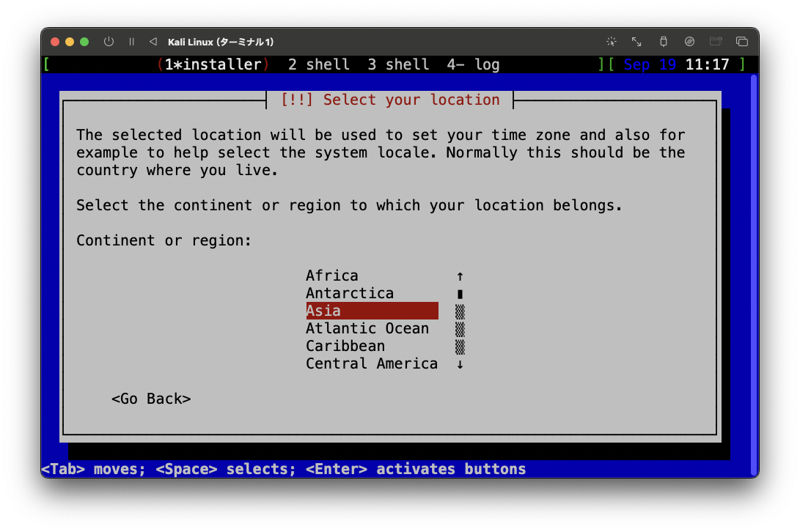The height and width of the screenshot is (532, 800).
Task: Click the eject triangle icon beside the pause button
Action: click(152, 42)
